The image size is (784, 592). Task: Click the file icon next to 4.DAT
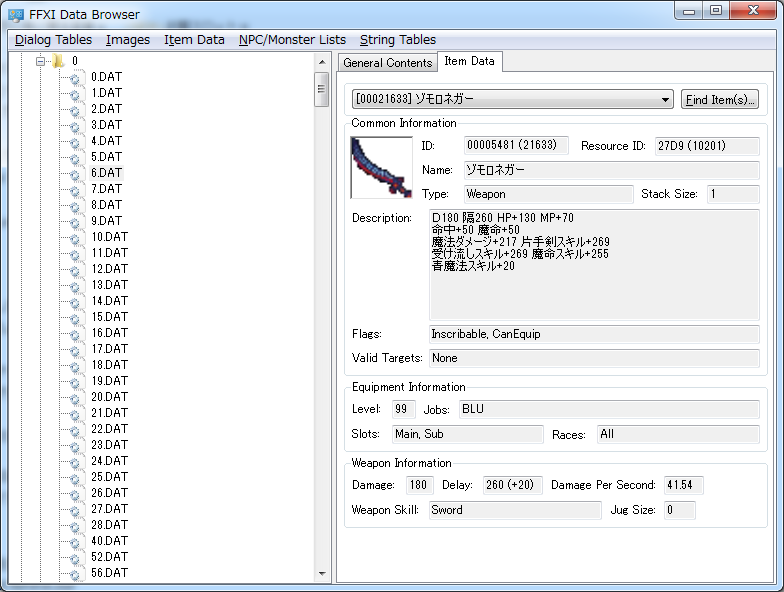click(x=75, y=142)
